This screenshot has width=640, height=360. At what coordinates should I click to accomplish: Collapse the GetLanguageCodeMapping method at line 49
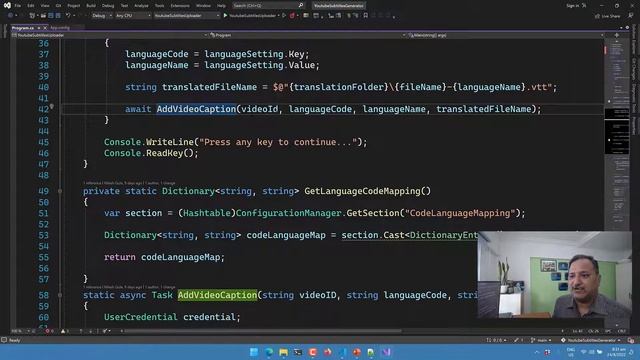60,191
